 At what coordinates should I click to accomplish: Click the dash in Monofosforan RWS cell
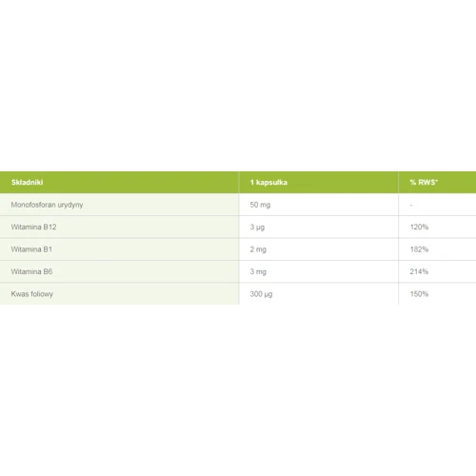pyautogui.click(x=411, y=205)
